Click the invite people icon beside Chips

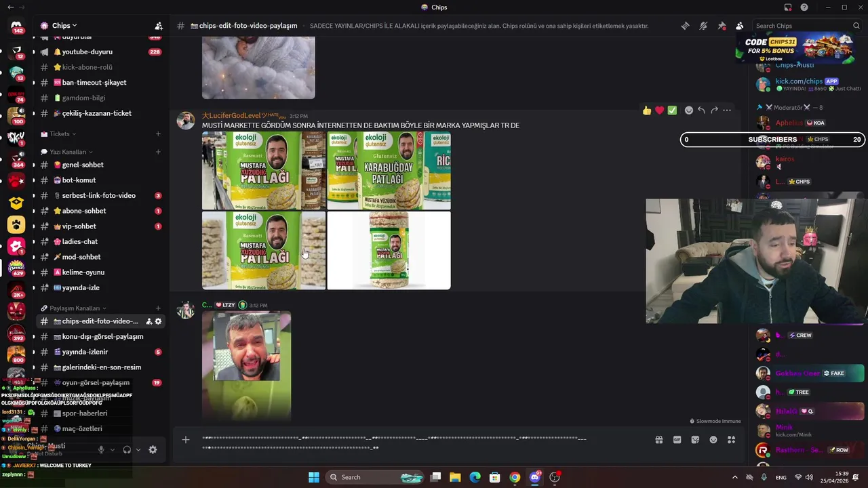click(x=159, y=26)
